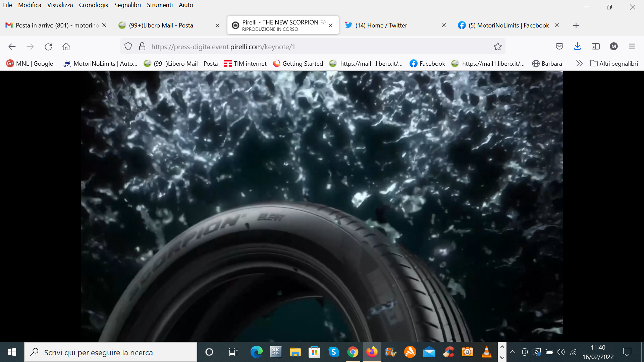The image size is (644, 362).
Task: Open the downloads panel arrow icon
Action: (x=577, y=47)
